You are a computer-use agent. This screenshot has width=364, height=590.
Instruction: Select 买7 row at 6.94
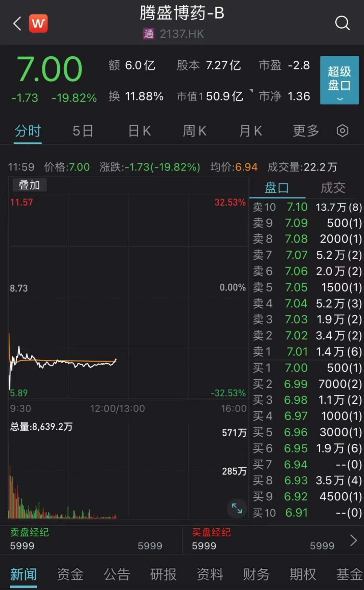307,464
